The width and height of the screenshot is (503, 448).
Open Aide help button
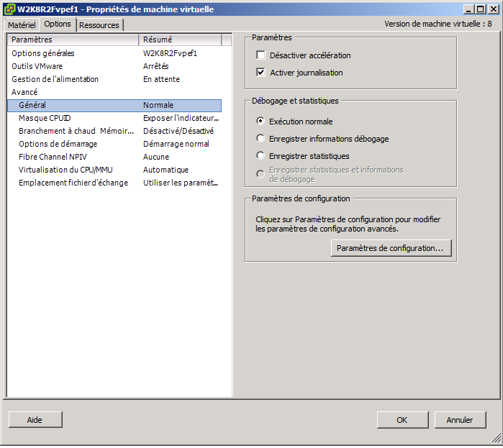tap(35, 420)
